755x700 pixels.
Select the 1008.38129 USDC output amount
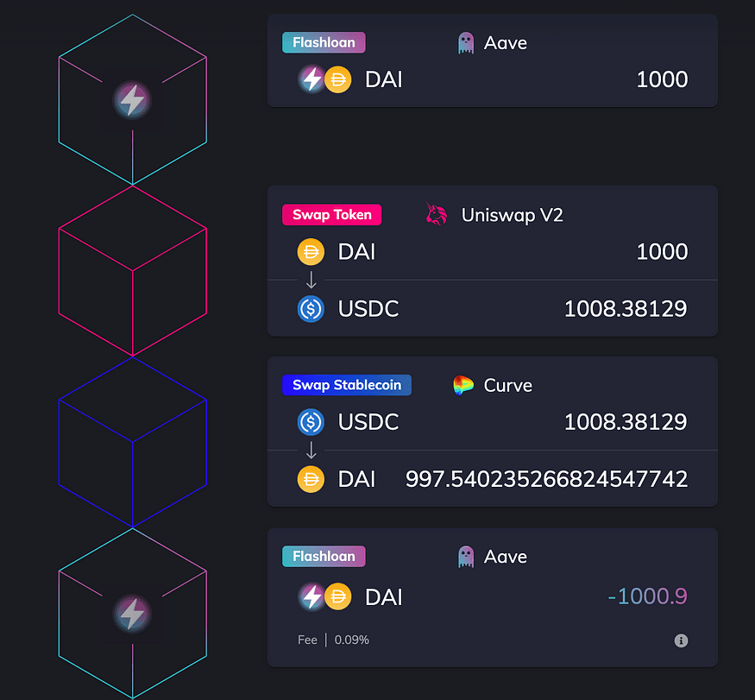pyautogui.click(x=625, y=308)
